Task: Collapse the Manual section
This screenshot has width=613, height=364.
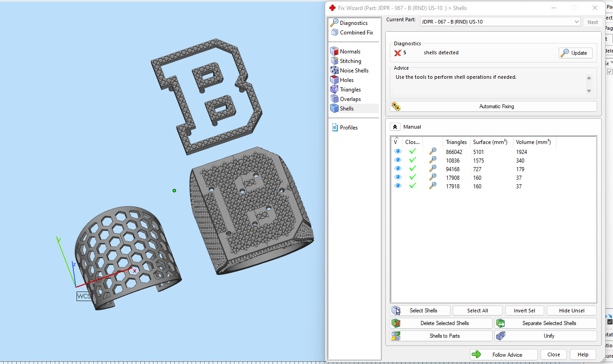Action: tap(395, 127)
